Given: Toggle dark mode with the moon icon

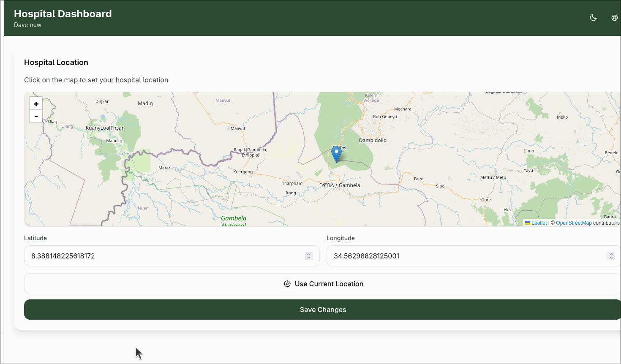Looking at the screenshot, I should point(593,18).
